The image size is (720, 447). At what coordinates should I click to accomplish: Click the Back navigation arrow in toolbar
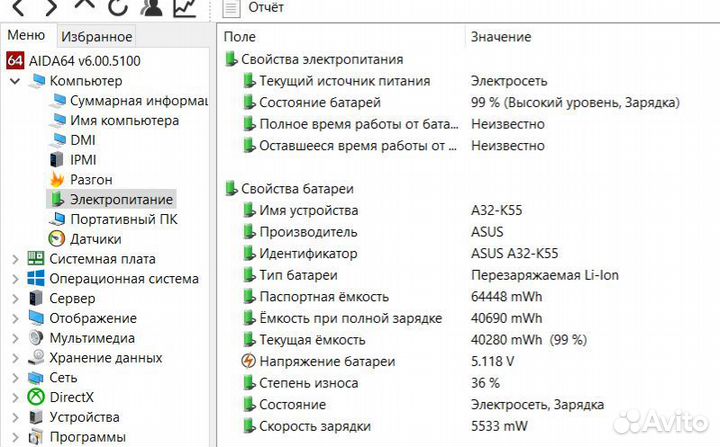point(18,7)
